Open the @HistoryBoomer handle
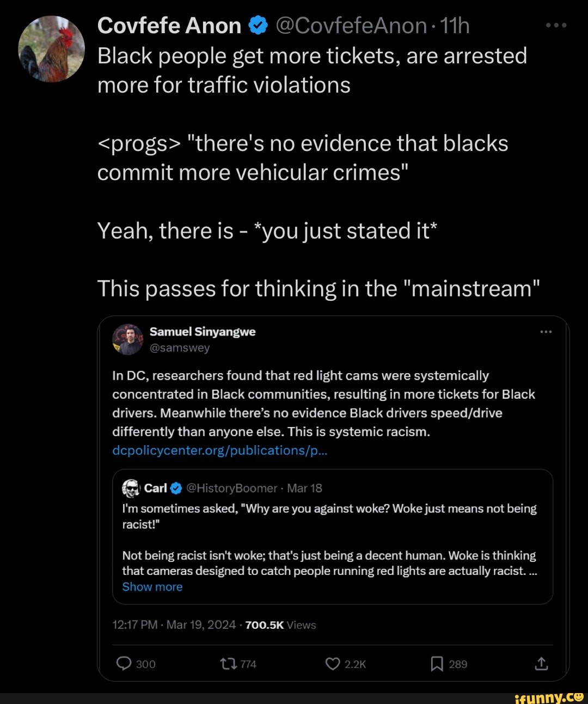 point(231,488)
